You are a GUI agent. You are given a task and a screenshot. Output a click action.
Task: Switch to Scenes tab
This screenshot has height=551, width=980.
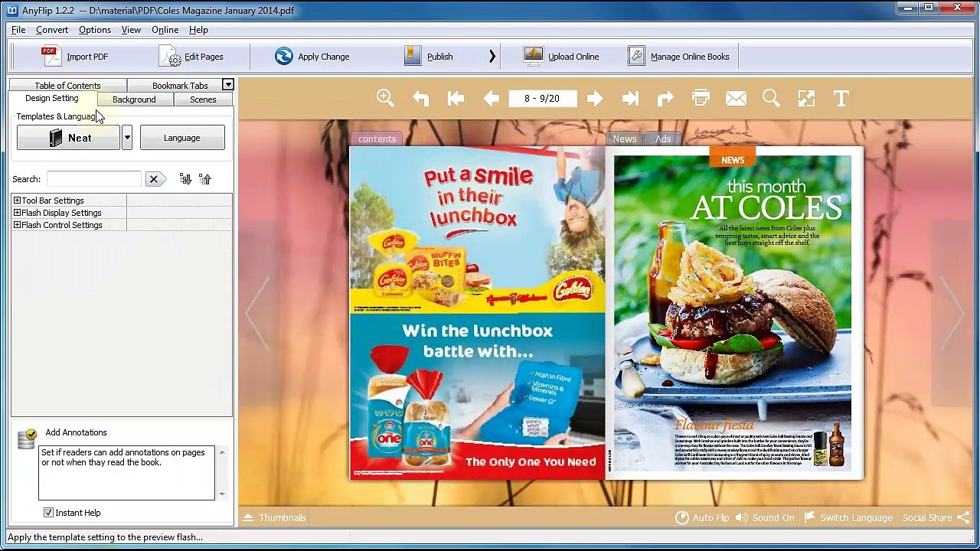pos(203,99)
